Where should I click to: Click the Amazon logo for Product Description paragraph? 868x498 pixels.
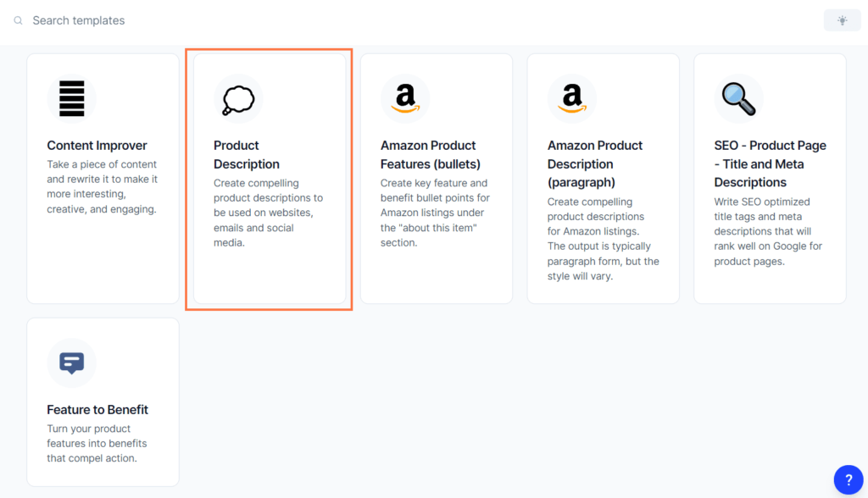tap(572, 98)
